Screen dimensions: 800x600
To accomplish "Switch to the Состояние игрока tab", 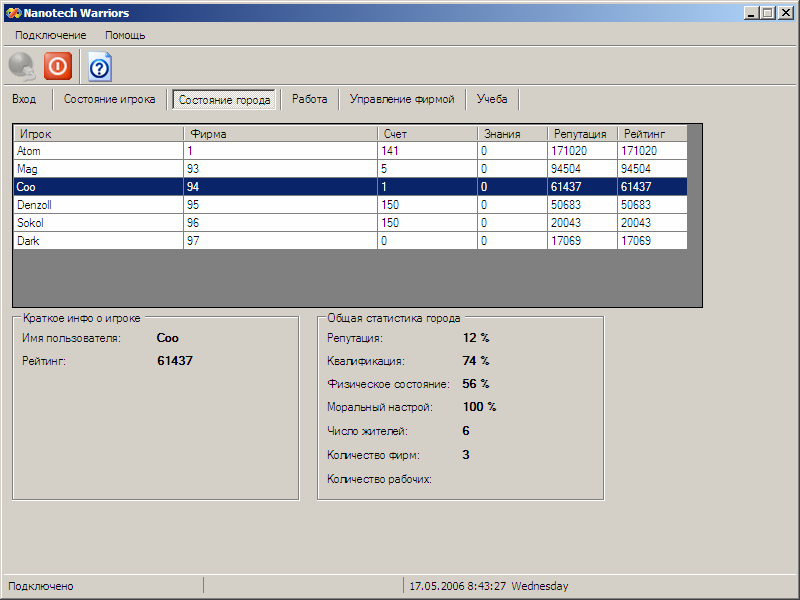I will (x=109, y=99).
